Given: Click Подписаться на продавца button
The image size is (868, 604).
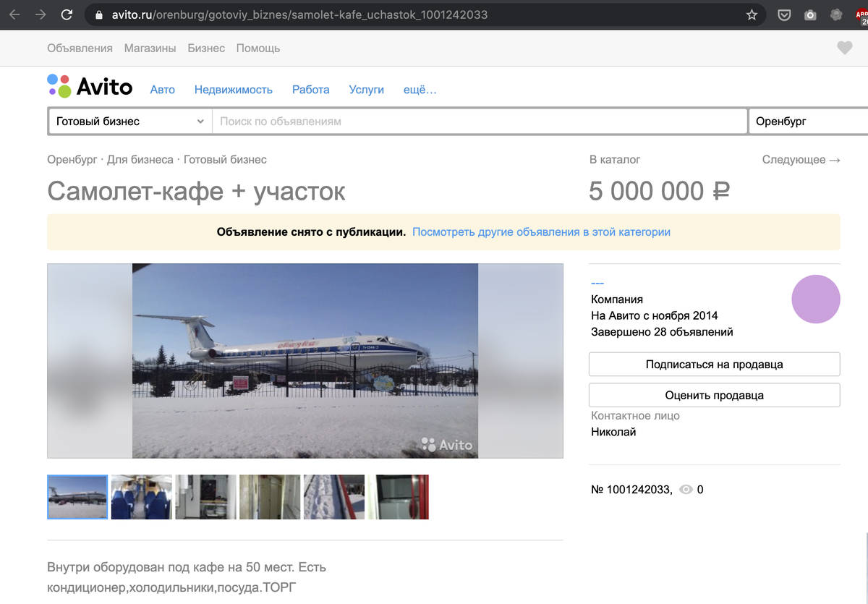Looking at the screenshot, I should 715,365.
